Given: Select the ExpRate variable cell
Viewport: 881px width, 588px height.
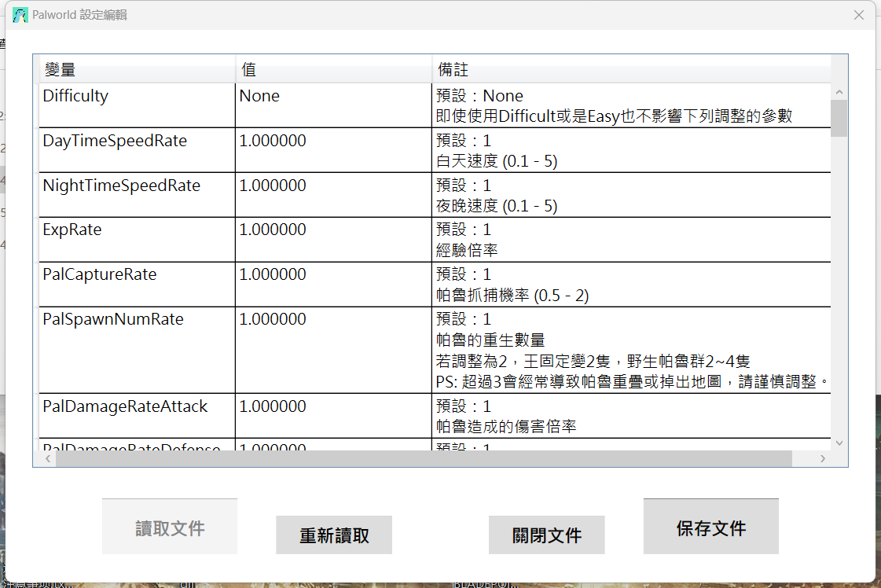Looking at the screenshot, I should (x=137, y=240).
